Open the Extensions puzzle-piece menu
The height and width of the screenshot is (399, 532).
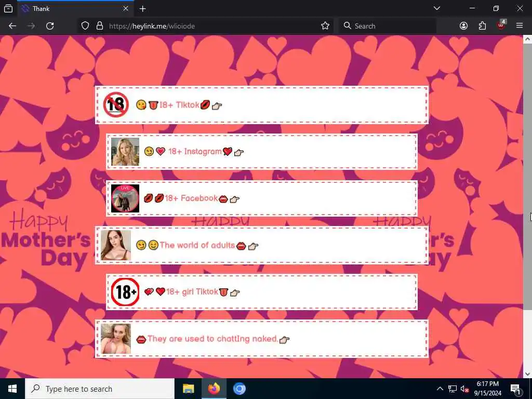point(482,26)
